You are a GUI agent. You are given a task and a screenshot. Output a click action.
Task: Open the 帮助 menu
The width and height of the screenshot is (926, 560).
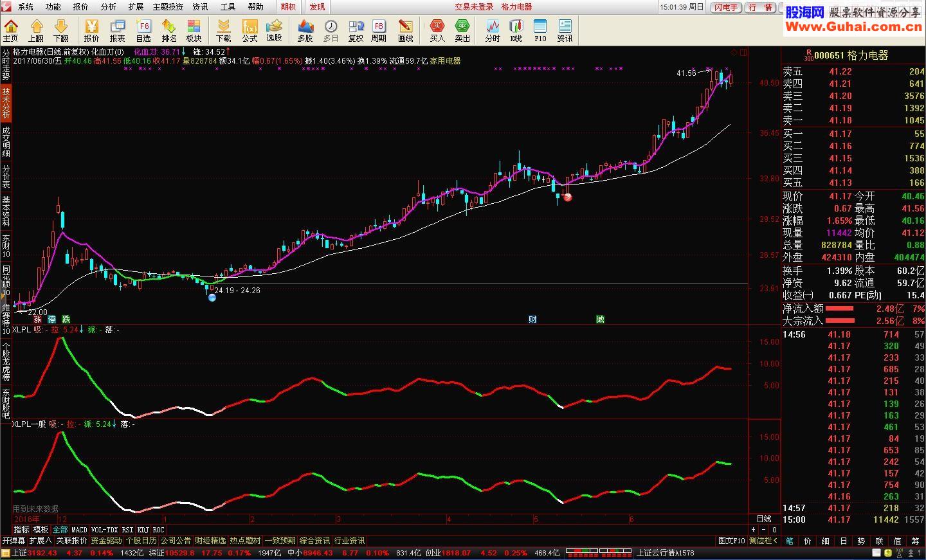(256, 6)
